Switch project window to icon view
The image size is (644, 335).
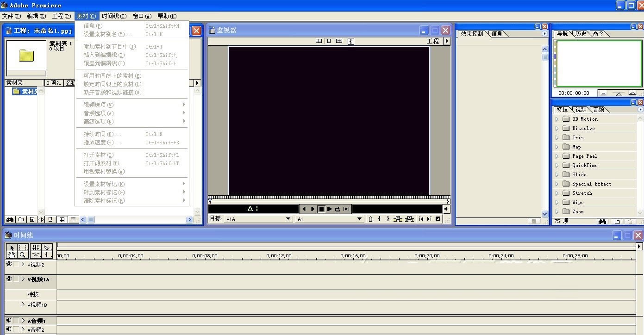point(50,219)
